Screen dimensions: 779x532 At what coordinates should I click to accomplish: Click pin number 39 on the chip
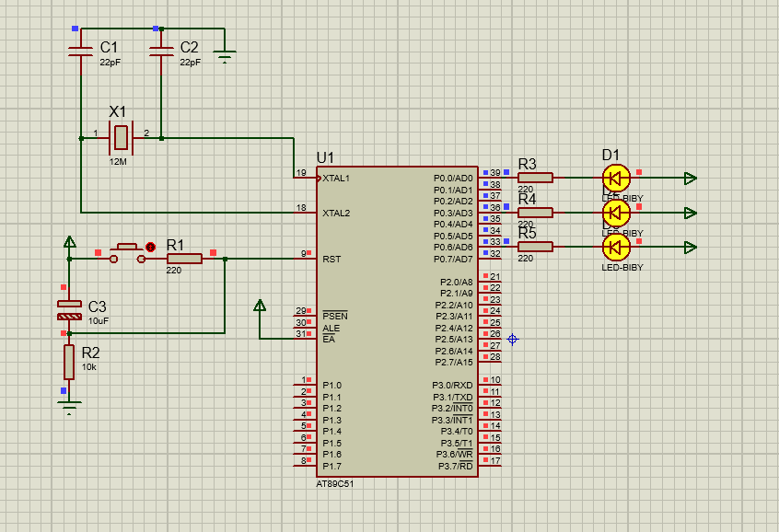coord(494,173)
